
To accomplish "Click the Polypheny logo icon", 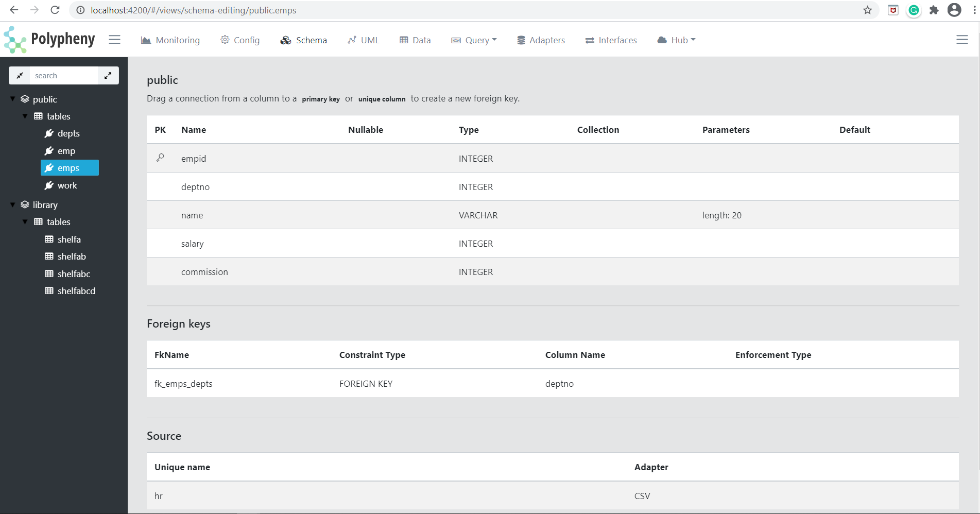I will 14,39.
